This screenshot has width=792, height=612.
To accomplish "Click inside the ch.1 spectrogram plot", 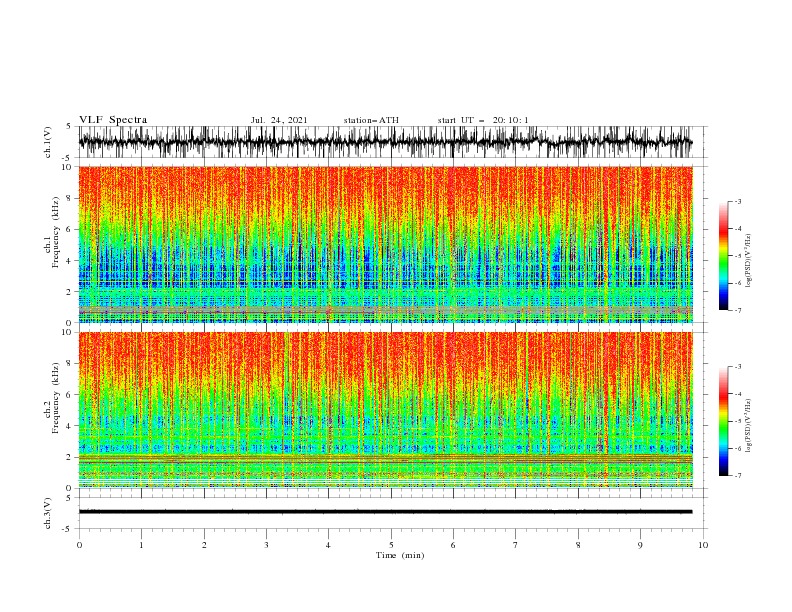I will [385, 244].
